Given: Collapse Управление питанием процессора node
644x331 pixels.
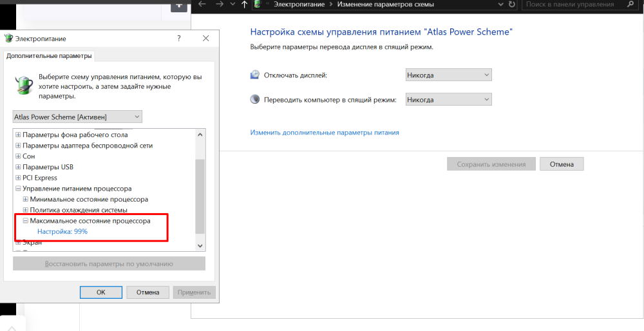Looking at the screenshot, I should [18, 189].
